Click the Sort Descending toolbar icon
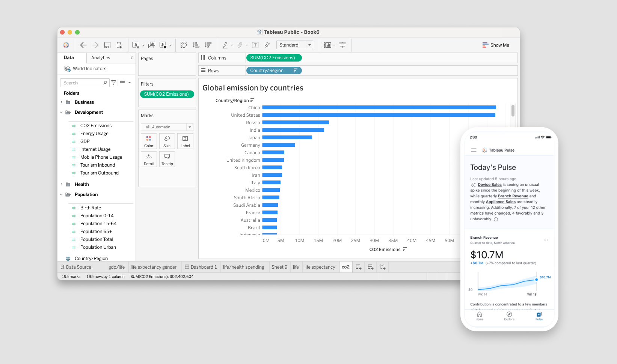 coord(208,45)
